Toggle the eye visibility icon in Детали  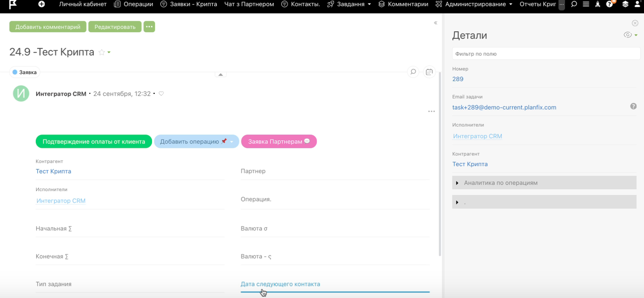(628, 35)
